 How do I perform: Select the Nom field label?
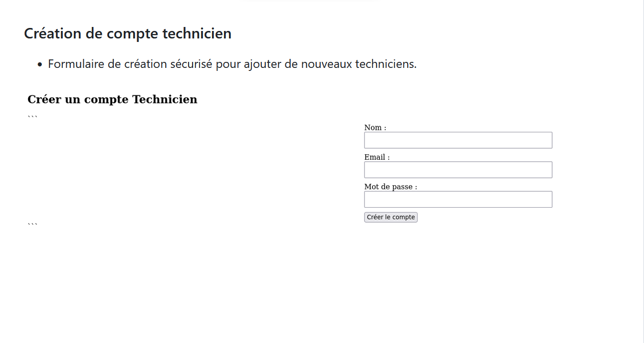click(x=374, y=127)
